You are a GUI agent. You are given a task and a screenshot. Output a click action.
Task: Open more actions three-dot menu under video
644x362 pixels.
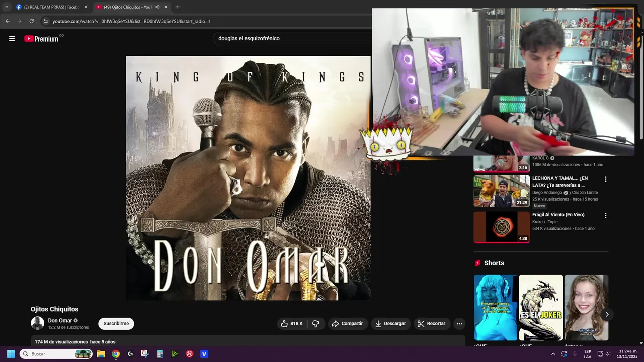click(459, 324)
